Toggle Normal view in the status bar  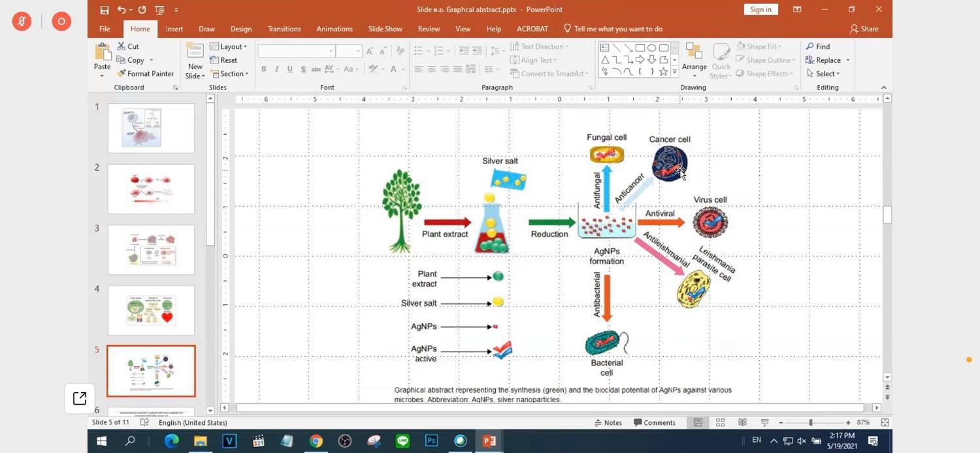click(698, 423)
